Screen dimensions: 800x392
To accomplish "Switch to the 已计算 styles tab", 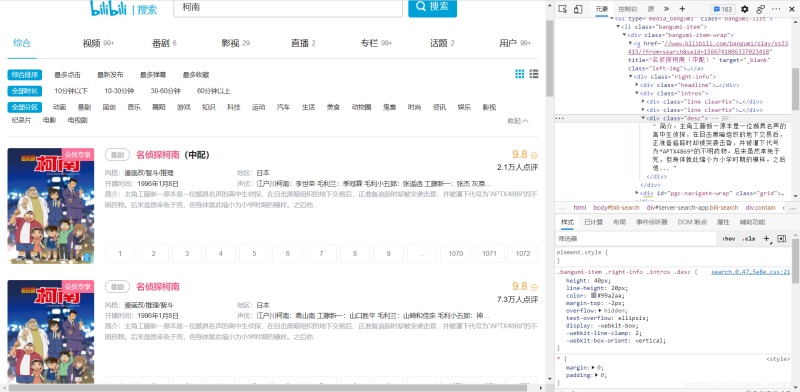I will 593,222.
